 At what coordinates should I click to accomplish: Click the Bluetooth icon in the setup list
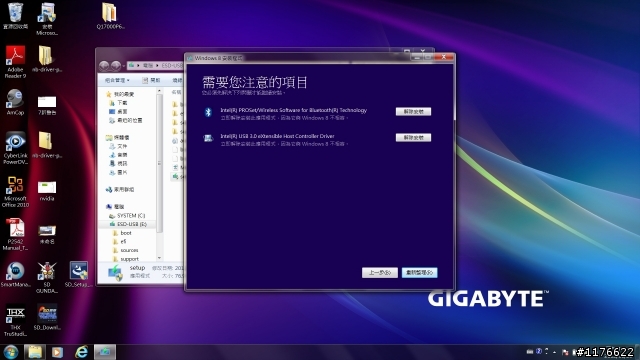208,112
